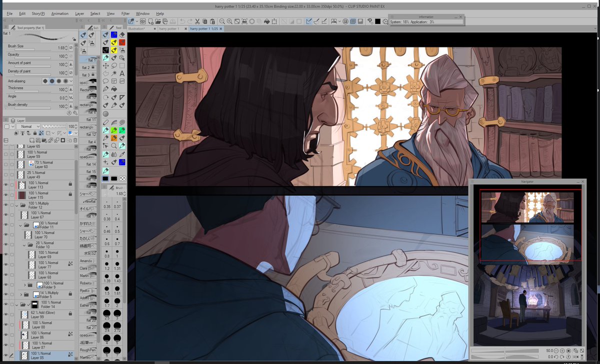Toggle visibility of Folder 14
This screenshot has width=600, height=364.
5,305
